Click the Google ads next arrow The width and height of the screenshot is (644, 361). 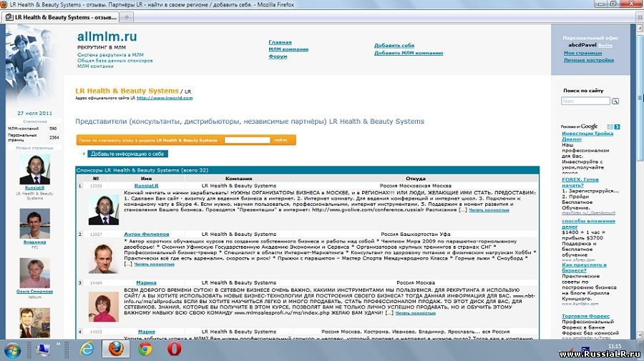pos(617,127)
